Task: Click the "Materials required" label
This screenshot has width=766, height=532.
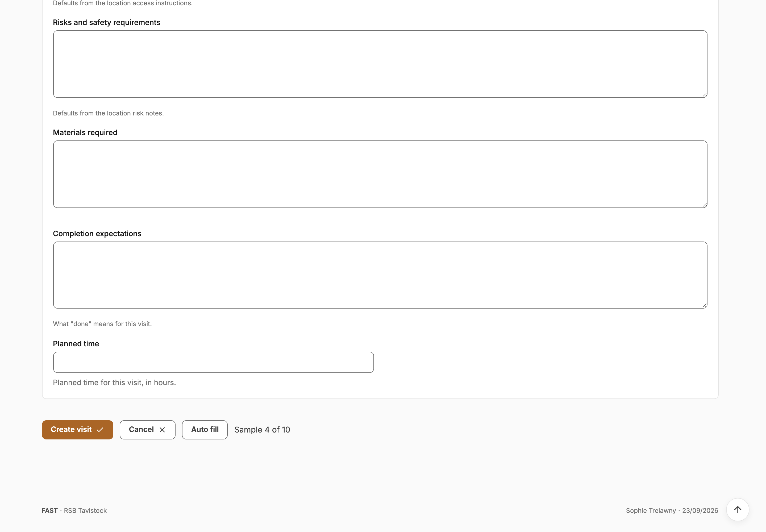Action: [x=85, y=133]
